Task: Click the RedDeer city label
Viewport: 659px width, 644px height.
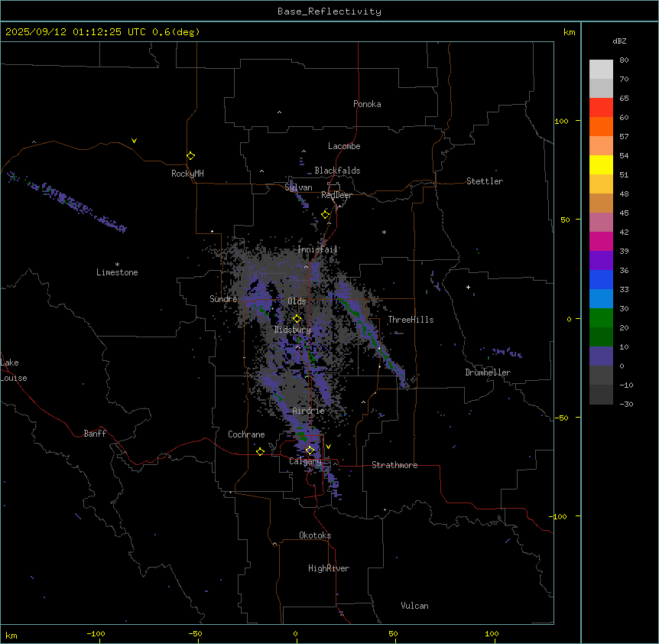Action: point(336,195)
